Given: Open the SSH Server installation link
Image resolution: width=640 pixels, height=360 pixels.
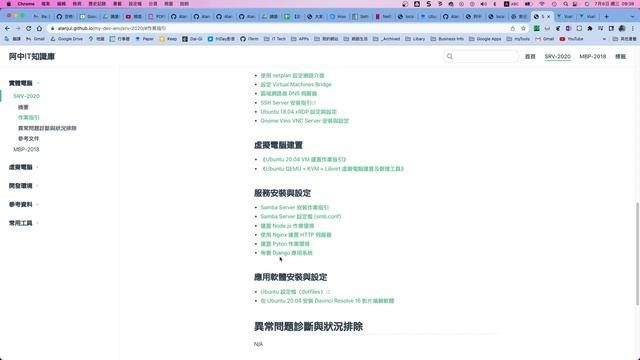Looking at the screenshot, I should pyautogui.click(x=288, y=102).
